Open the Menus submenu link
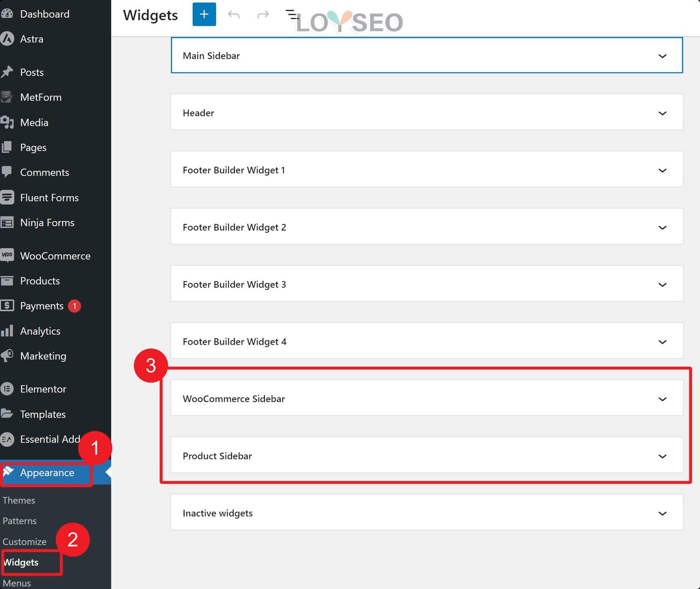Viewport: 700px width, 589px height. (17, 583)
